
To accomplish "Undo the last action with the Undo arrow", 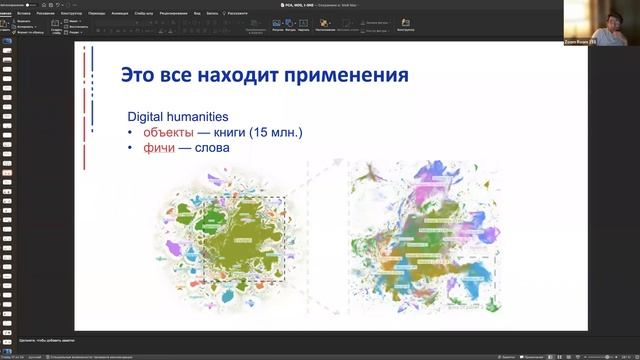I will pos(58,5).
